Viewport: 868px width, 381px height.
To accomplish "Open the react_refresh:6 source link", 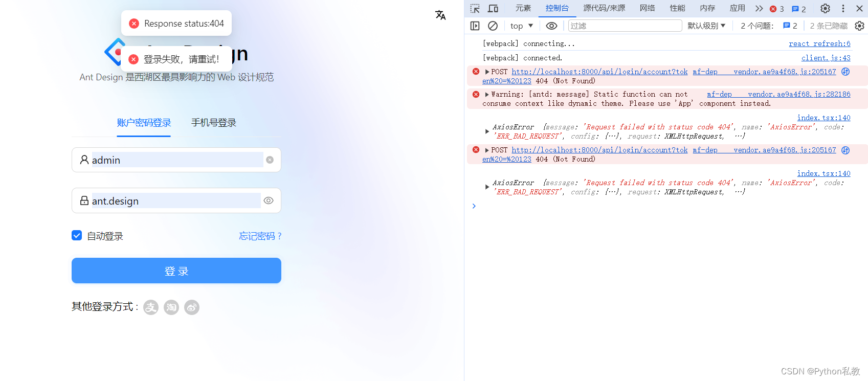I will 819,44.
